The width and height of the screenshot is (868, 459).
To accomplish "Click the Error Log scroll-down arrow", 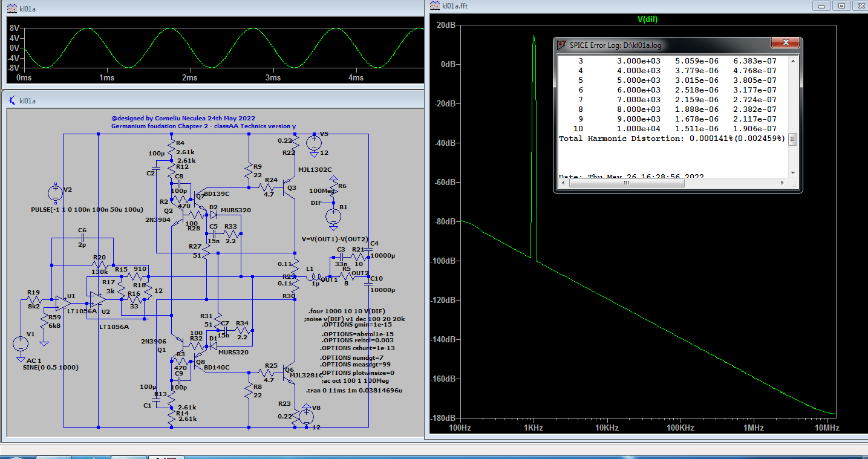I will (x=793, y=172).
